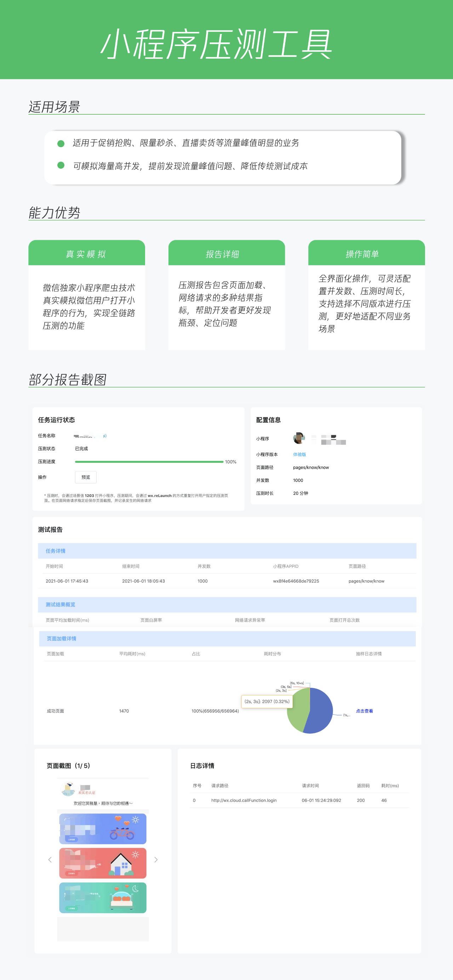Click the user avatar in page screenshot
Viewport: 453px width, 980px height.
(x=68, y=789)
